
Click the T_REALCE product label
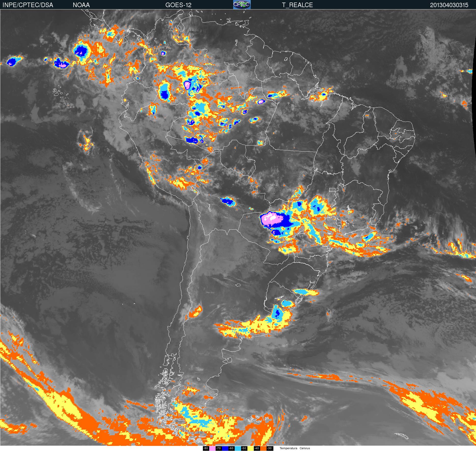tap(297, 5)
